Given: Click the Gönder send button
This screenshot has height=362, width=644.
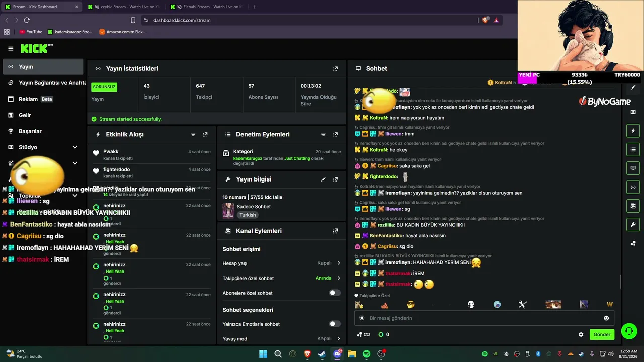Looking at the screenshot, I should point(602,334).
